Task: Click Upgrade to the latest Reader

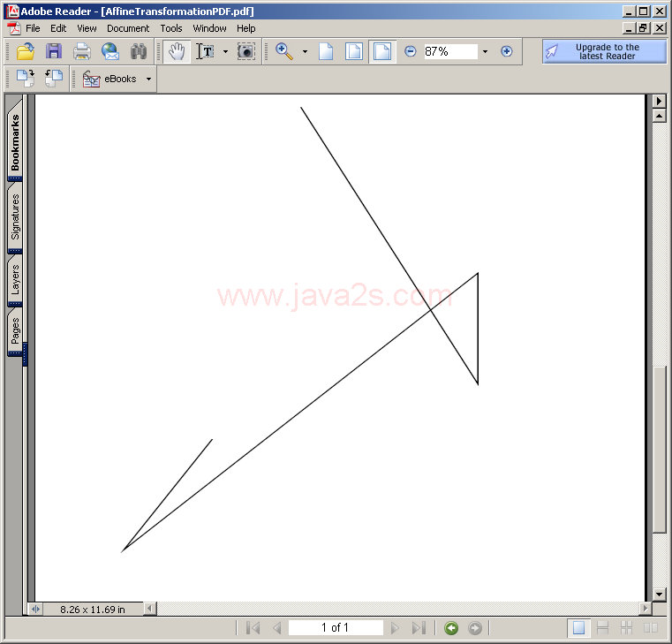Action: point(604,51)
